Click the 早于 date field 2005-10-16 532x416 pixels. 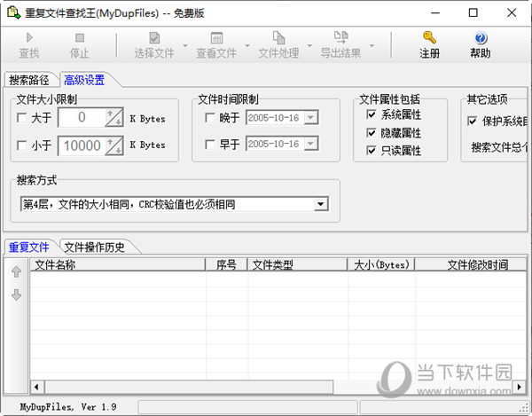click(275, 144)
